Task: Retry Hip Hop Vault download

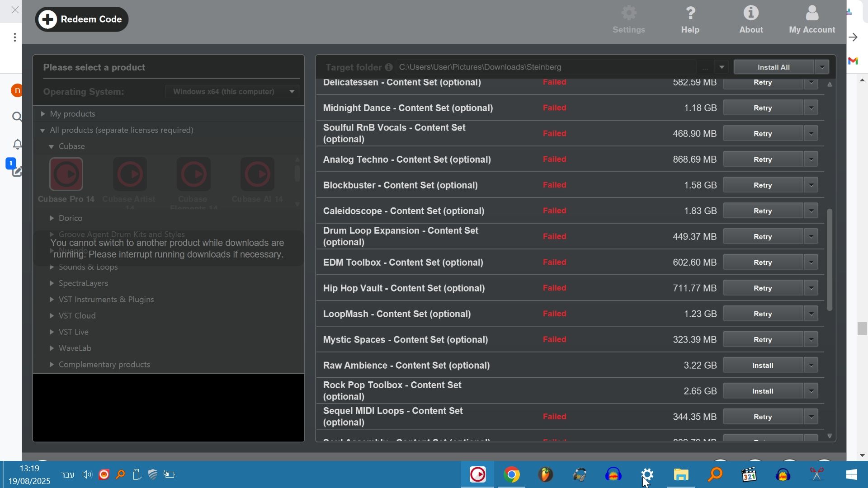Action: pos(763,288)
